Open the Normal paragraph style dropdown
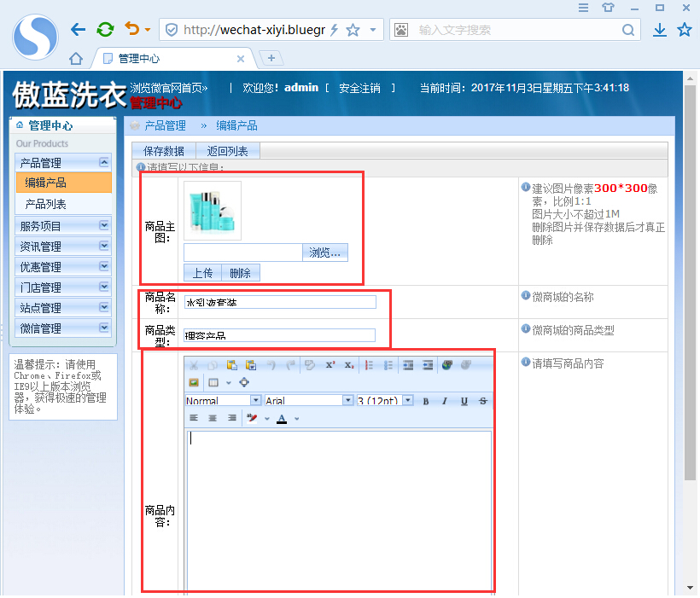 [x=254, y=400]
